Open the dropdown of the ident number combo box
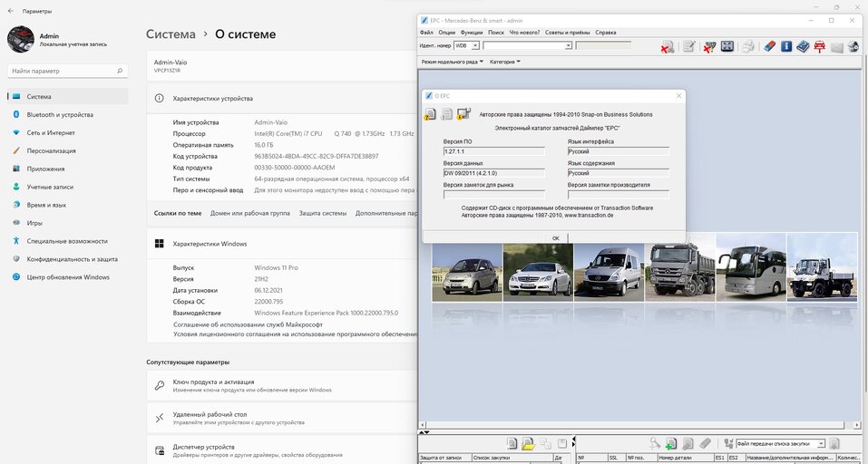 click(568, 46)
